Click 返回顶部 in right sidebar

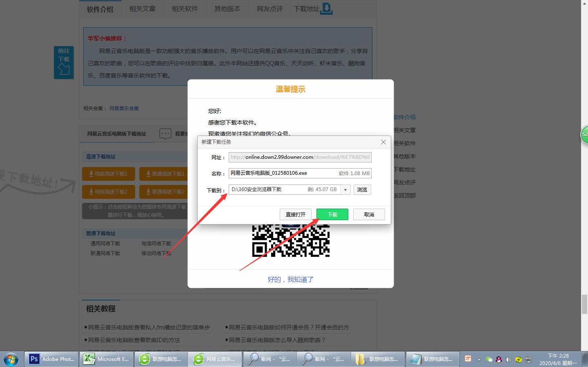(405, 196)
